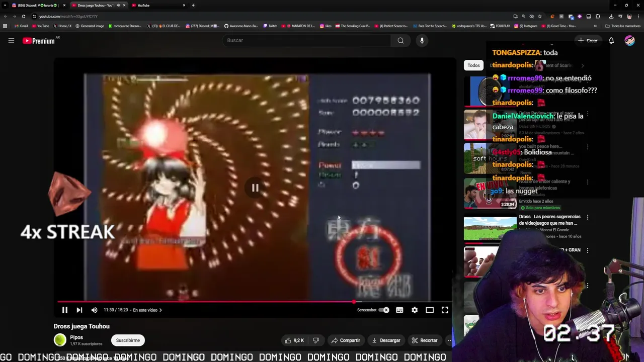This screenshot has width=644, height=362.
Task: Open the Crear button
Action: point(588,41)
